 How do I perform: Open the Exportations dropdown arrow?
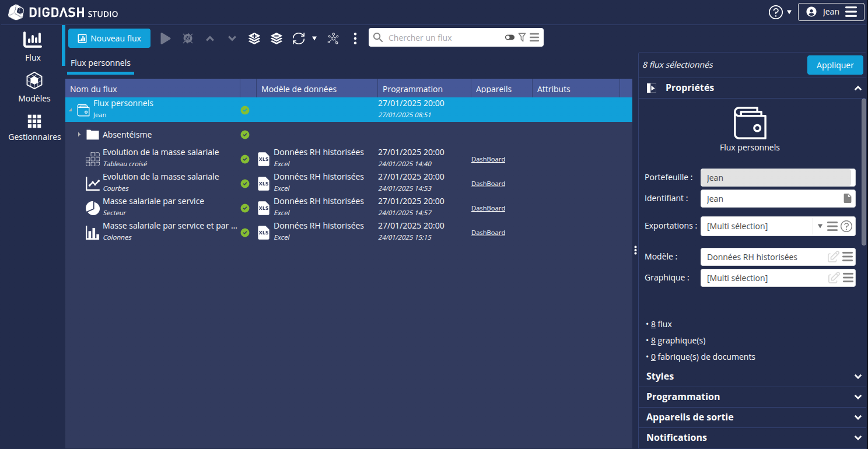coord(820,226)
